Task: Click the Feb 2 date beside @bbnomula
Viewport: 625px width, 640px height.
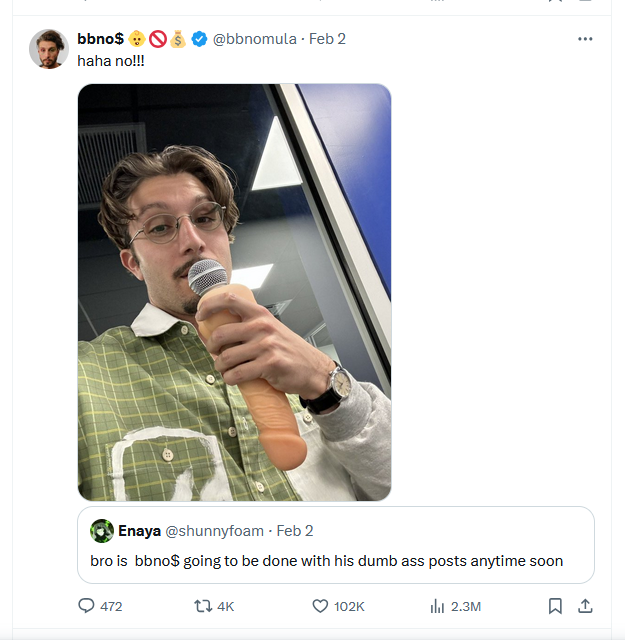Action: (327, 39)
